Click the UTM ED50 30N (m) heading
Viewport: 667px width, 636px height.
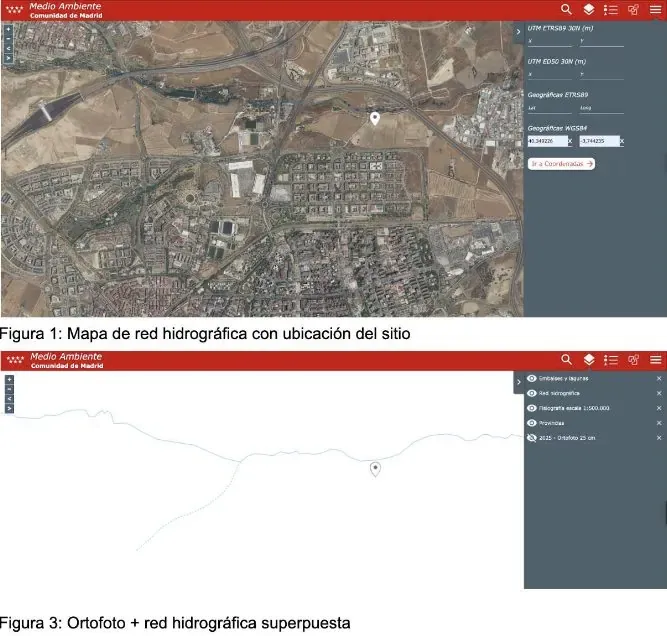point(557,62)
